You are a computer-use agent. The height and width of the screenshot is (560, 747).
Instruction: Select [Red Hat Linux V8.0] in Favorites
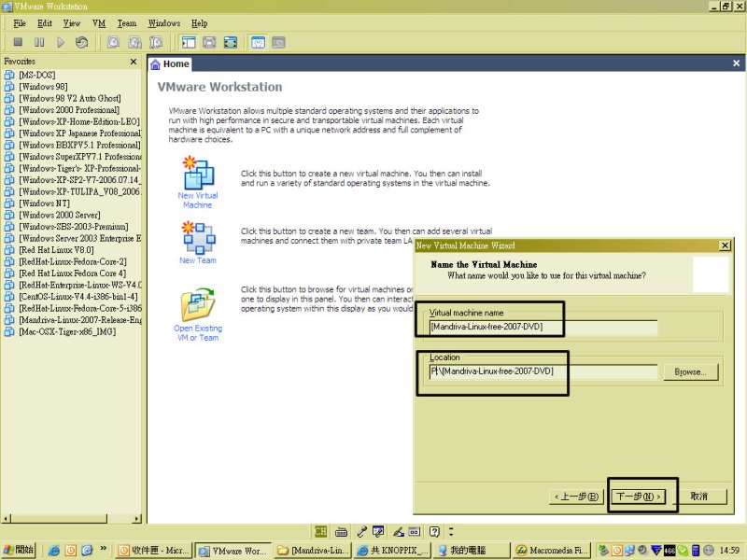point(56,250)
